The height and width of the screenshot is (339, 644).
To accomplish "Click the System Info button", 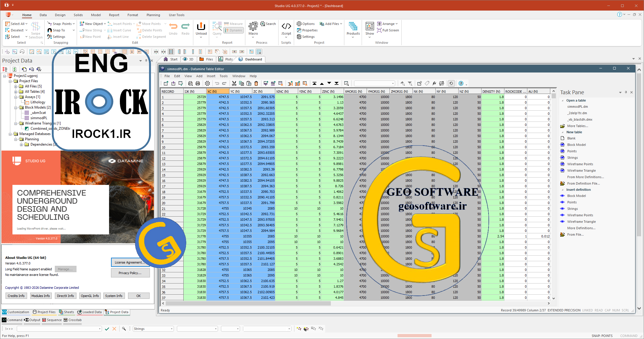I will (114, 296).
